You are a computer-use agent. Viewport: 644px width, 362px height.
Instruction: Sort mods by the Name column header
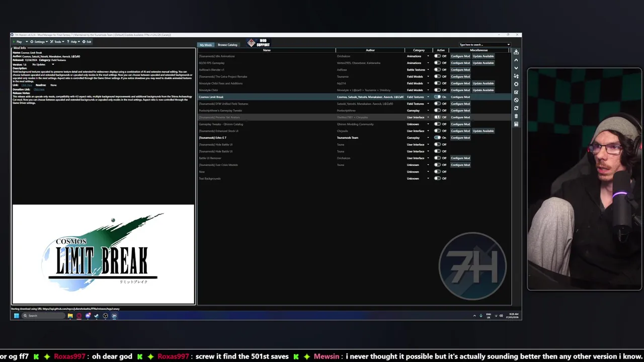267,50
